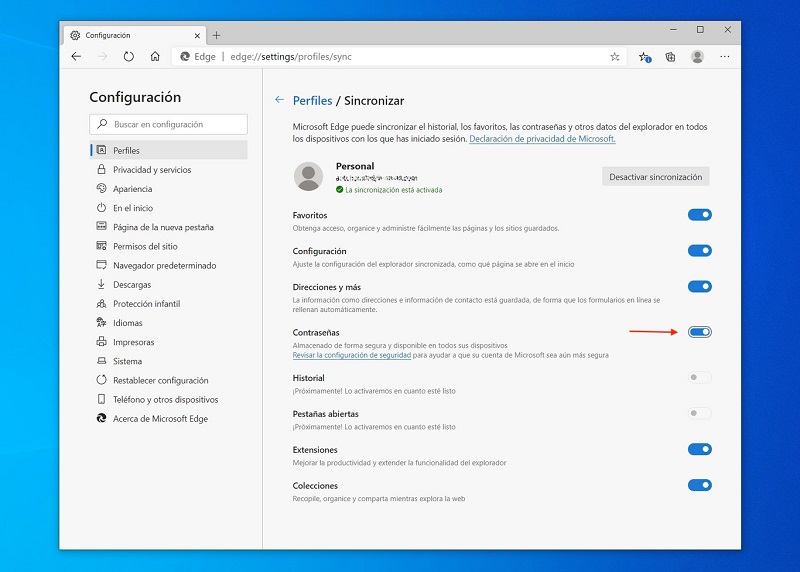
Task: Click the Buscar en configuración search field
Action: coord(168,124)
